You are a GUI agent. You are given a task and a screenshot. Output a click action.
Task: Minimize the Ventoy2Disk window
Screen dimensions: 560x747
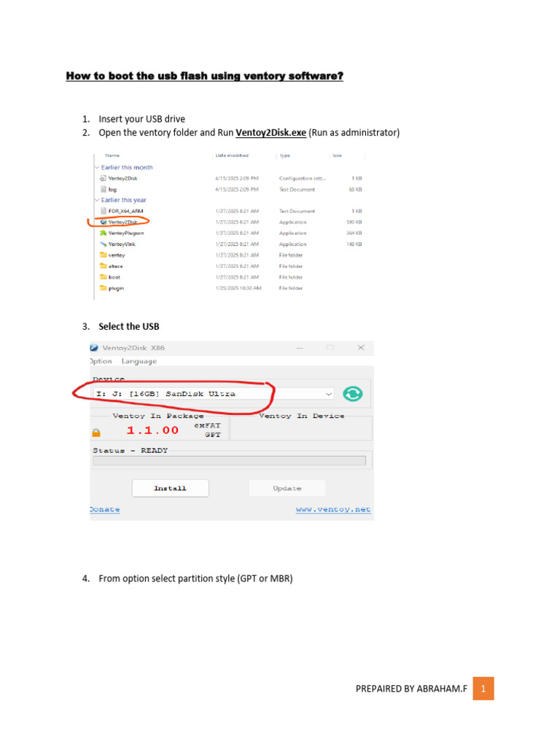(300, 348)
